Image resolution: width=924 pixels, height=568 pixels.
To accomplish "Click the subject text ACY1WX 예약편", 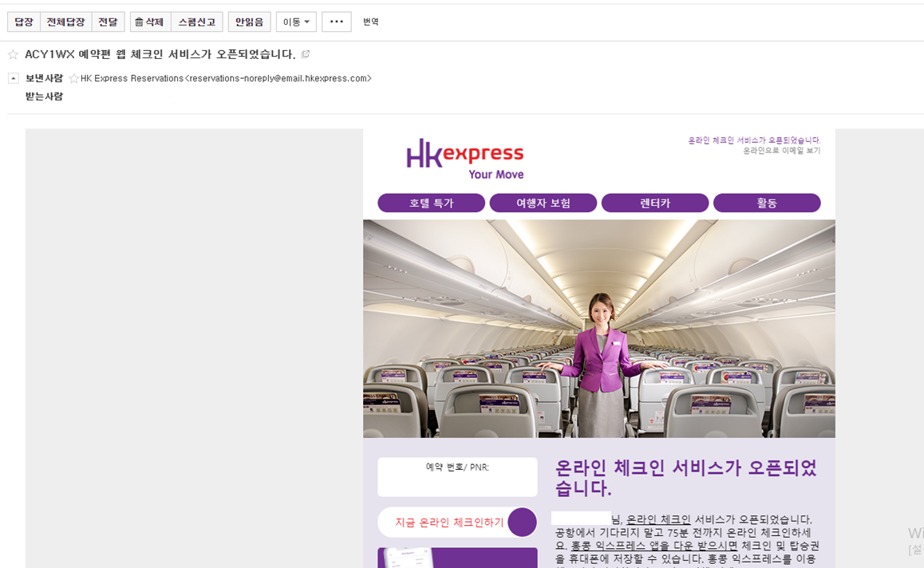I will 69,54.
